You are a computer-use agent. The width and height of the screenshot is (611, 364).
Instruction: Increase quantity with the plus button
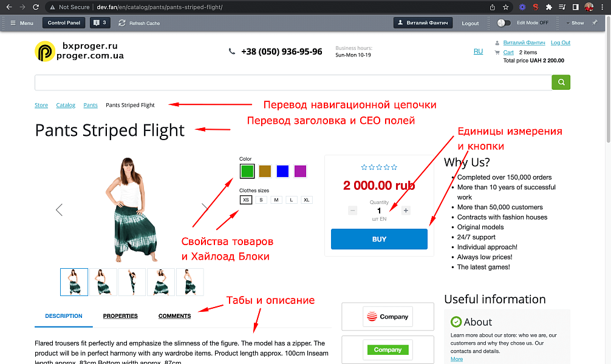coord(406,211)
